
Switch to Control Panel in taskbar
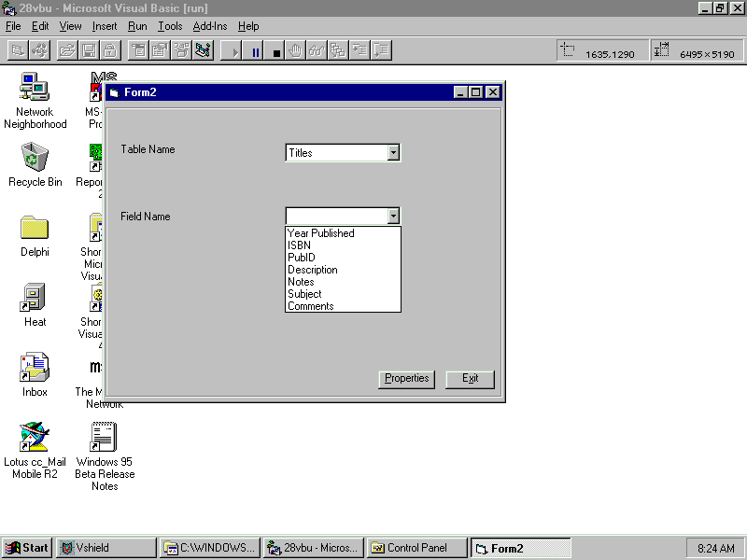coord(416,548)
